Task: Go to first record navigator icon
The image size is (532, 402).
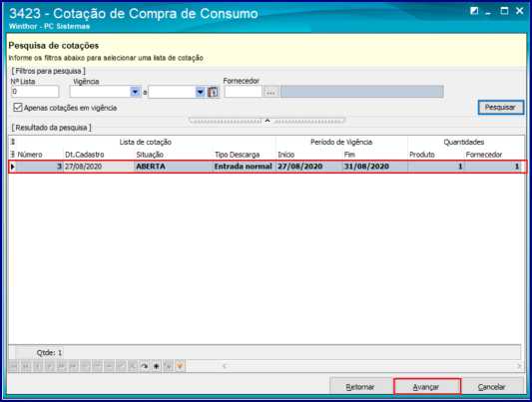Action: click(14, 366)
